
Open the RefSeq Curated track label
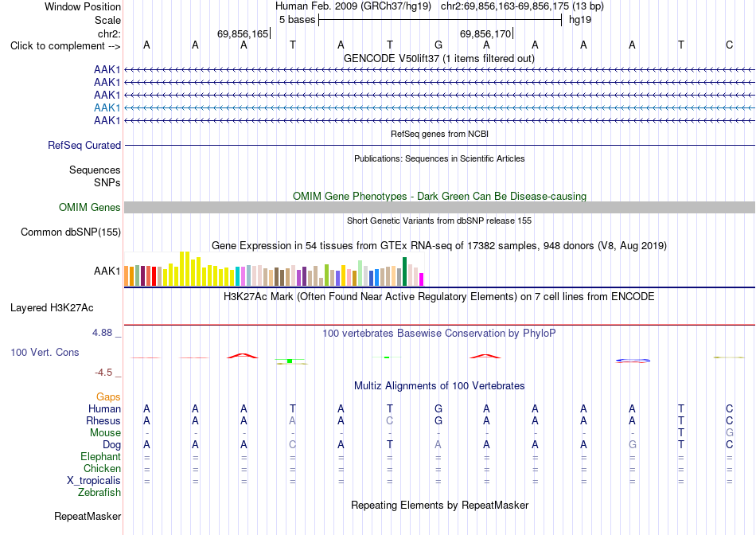point(84,145)
